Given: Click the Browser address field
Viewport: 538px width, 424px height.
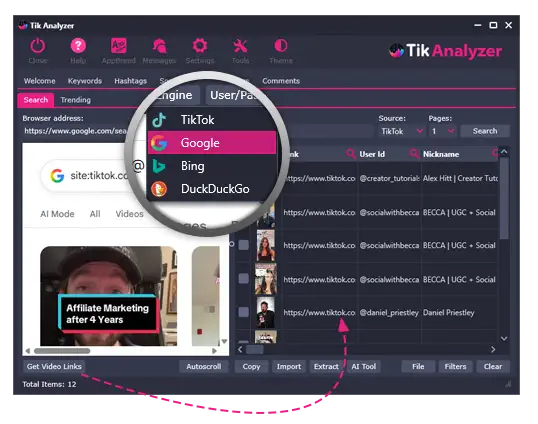Looking at the screenshot, I should coord(75,131).
